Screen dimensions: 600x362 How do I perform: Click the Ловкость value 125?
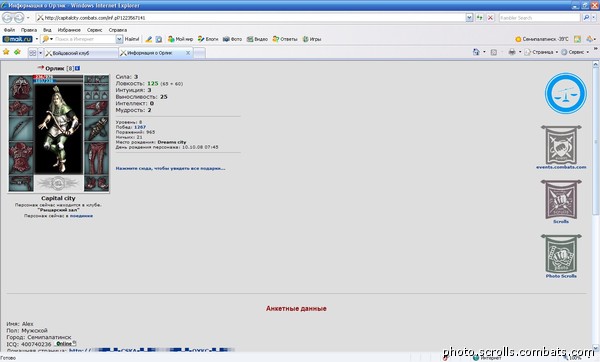[x=153, y=83]
